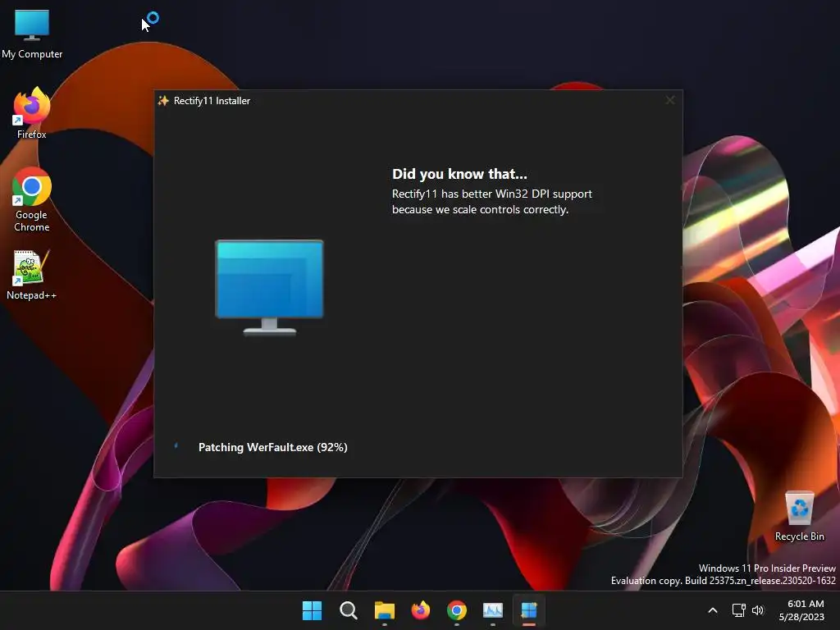Screen dimensions: 840x630
Task: Focus the Rectify11 Installer taskbar button
Action: [529, 610]
